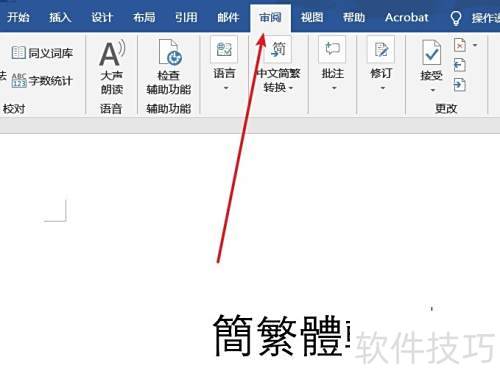500x385 pixels.
Task: Run 字数统计 word count
Action: click(x=42, y=81)
